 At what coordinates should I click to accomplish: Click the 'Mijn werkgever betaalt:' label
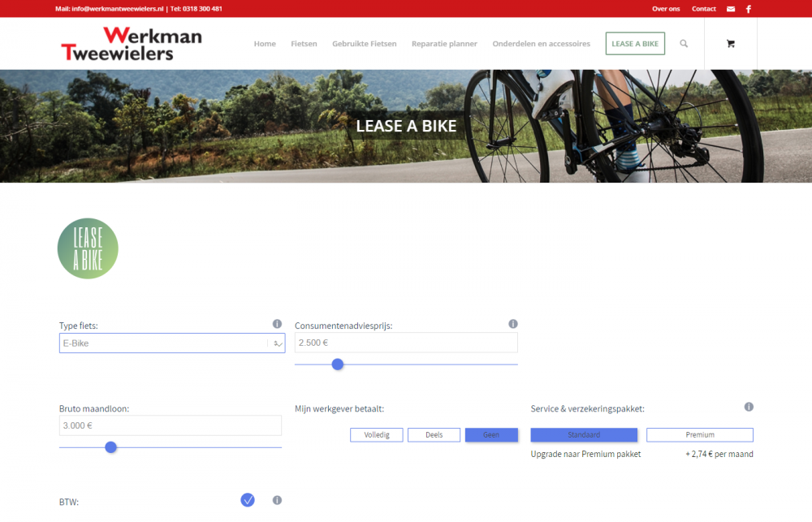coord(339,408)
